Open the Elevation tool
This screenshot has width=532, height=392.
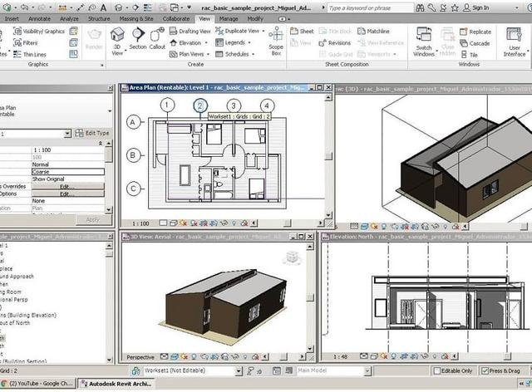[x=186, y=42]
